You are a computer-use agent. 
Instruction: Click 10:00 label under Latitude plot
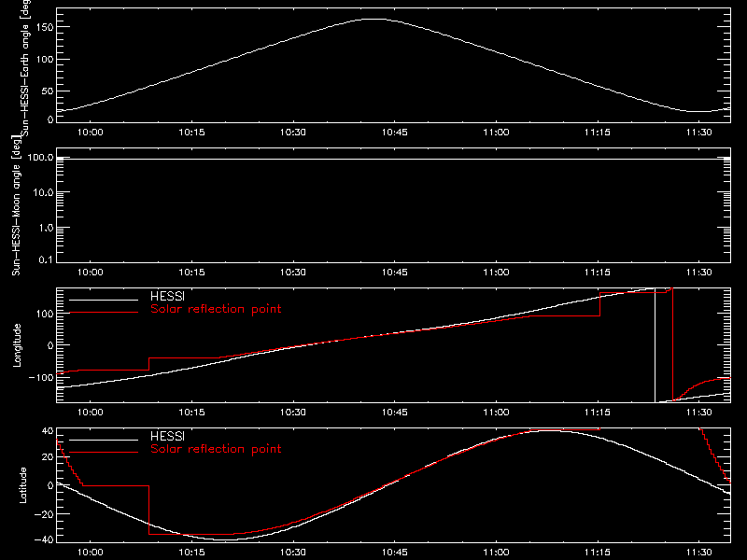click(x=90, y=553)
